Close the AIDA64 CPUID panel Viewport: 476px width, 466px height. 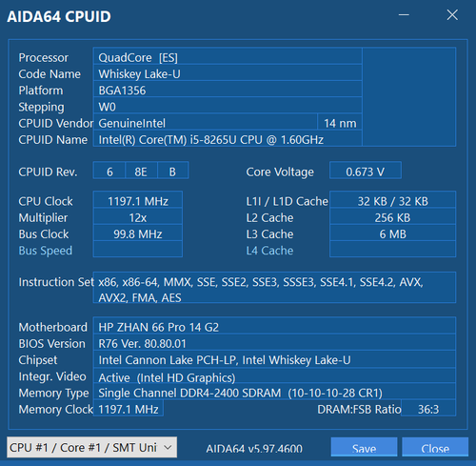tap(435, 448)
